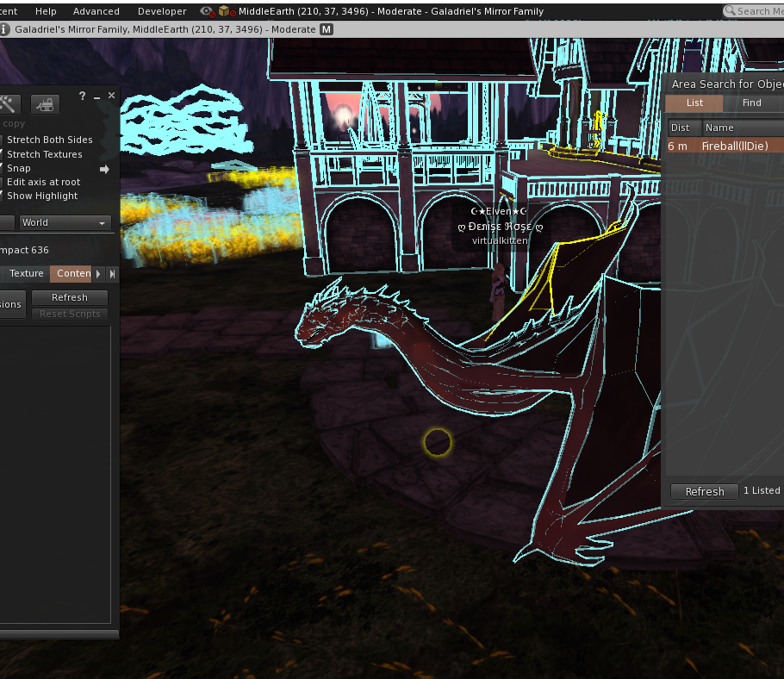Switch to the Texture tab
The width and height of the screenshot is (784, 679).
click(x=27, y=273)
